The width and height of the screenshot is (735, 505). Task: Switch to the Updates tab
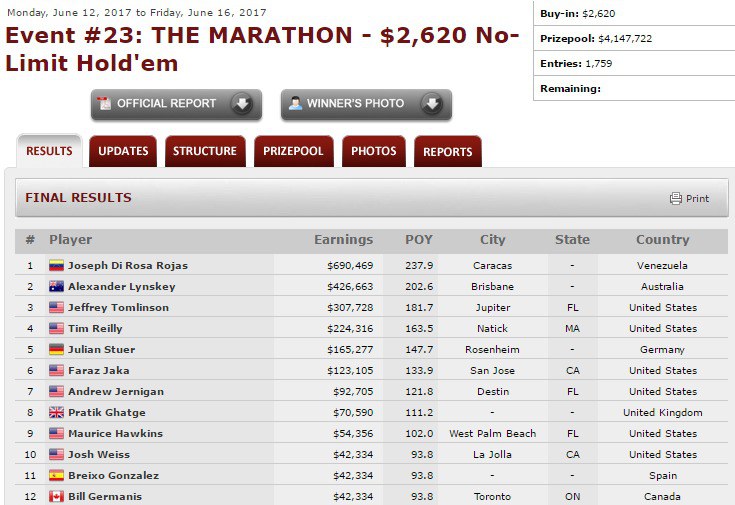coord(123,151)
